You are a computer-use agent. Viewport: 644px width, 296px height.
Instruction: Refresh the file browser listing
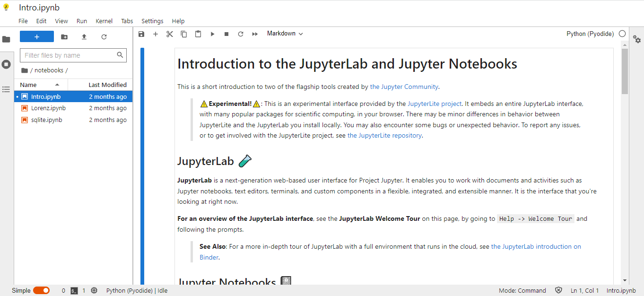point(104,36)
